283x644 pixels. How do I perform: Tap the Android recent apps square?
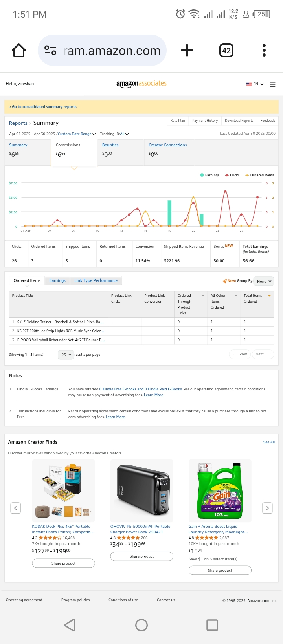212,625
